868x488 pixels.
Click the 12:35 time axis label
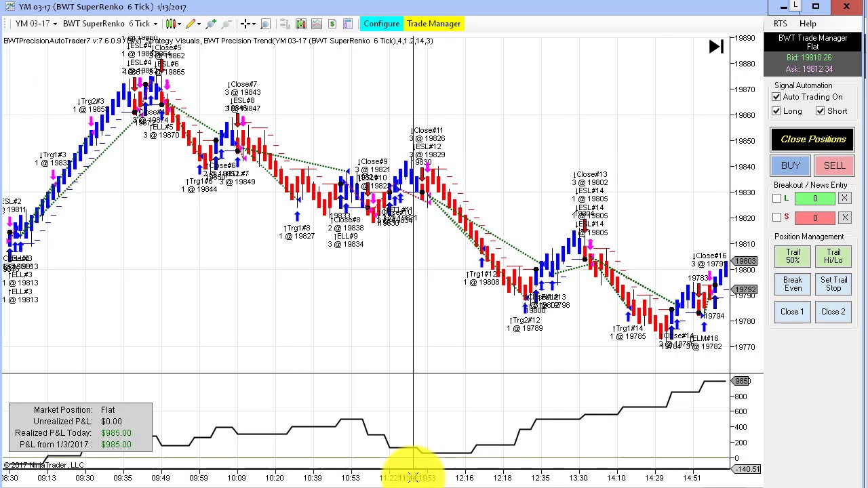click(x=540, y=479)
